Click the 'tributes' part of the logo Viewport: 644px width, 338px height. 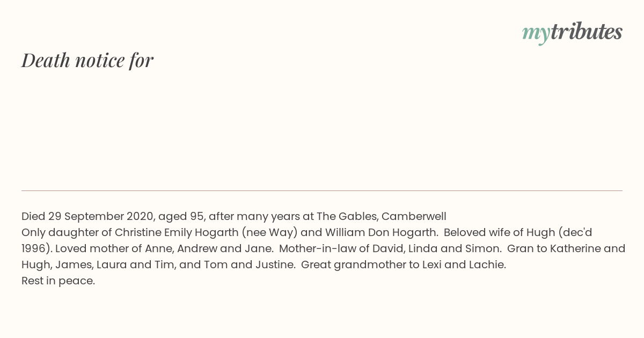(587, 32)
